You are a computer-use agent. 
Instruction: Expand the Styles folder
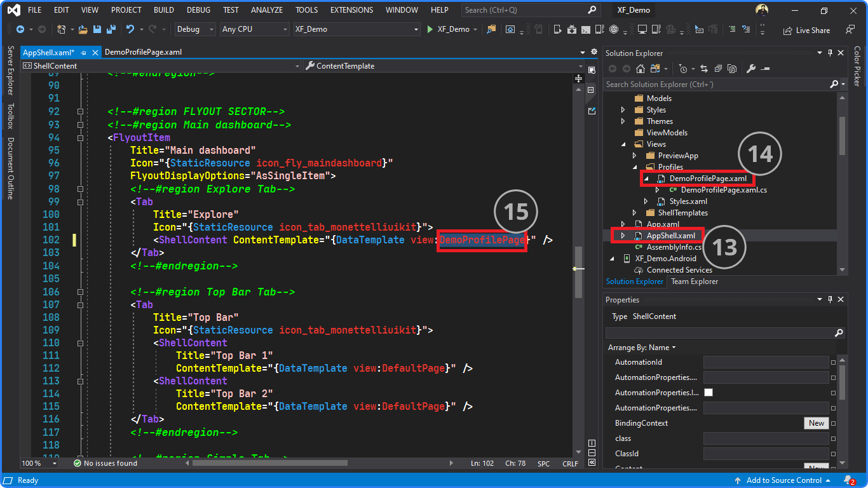click(x=623, y=110)
